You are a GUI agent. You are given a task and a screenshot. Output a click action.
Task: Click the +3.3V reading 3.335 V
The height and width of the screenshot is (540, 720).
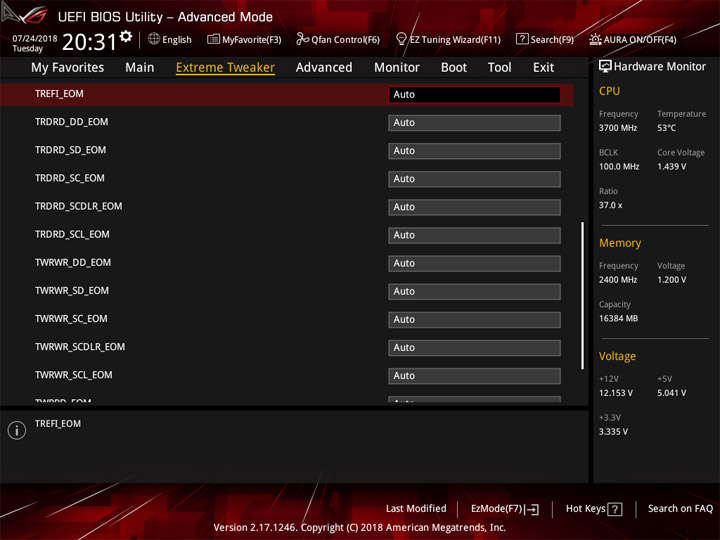pyautogui.click(x=613, y=432)
